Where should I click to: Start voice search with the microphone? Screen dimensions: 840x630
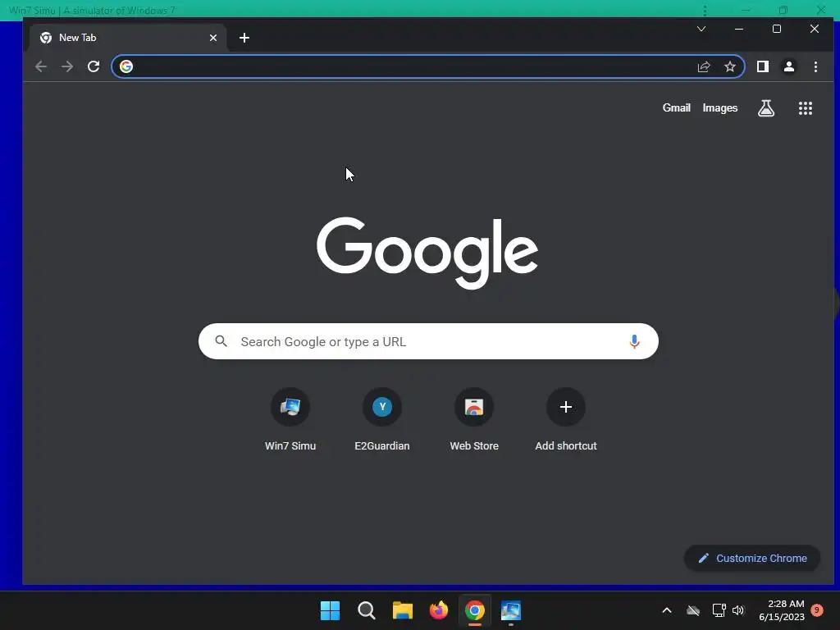pyautogui.click(x=634, y=341)
